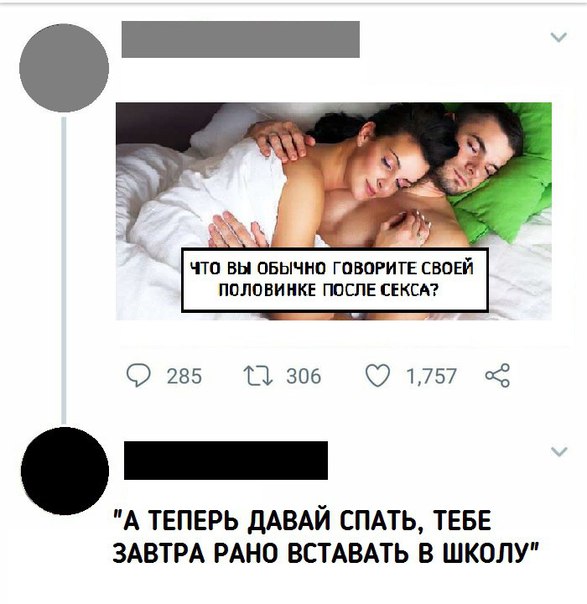The width and height of the screenshot is (587, 604).
Task: Open the black circular avatar of the replier
Action: click(65, 471)
